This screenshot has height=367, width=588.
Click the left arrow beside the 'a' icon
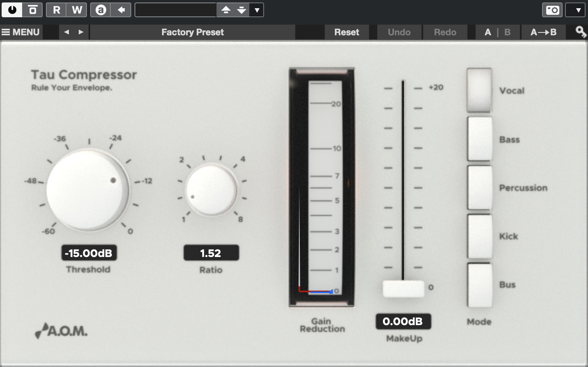coord(121,10)
